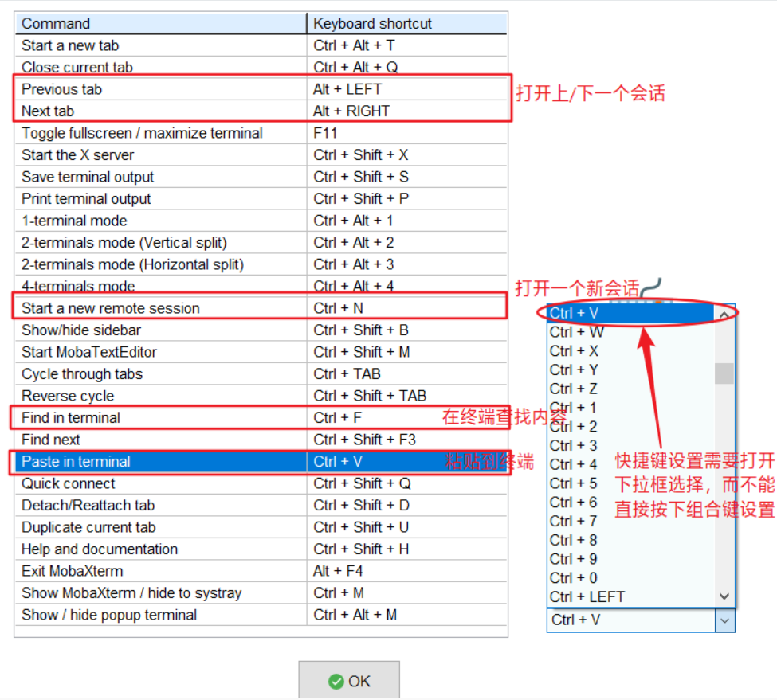The width and height of the screenshot is (777, 700).
Task: Select the 'Paste in terminal' row
Action: tap(261, 461)
